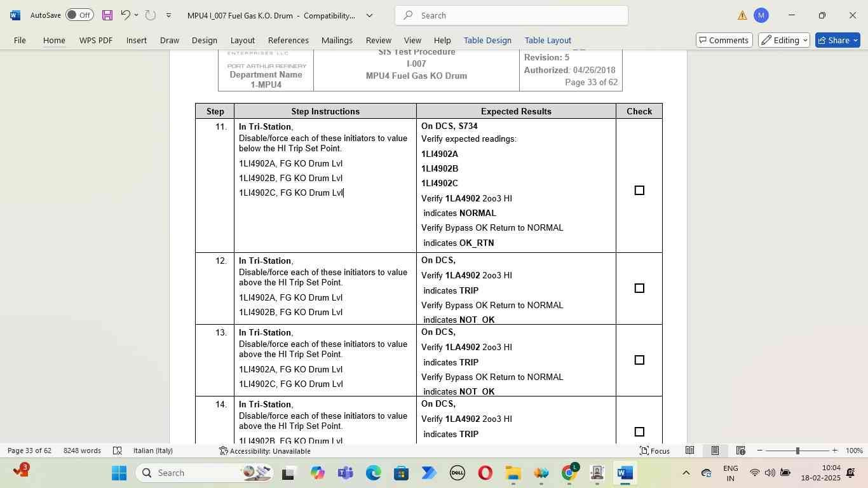Adjust the zoom slider handle

[x=797, y=451]
